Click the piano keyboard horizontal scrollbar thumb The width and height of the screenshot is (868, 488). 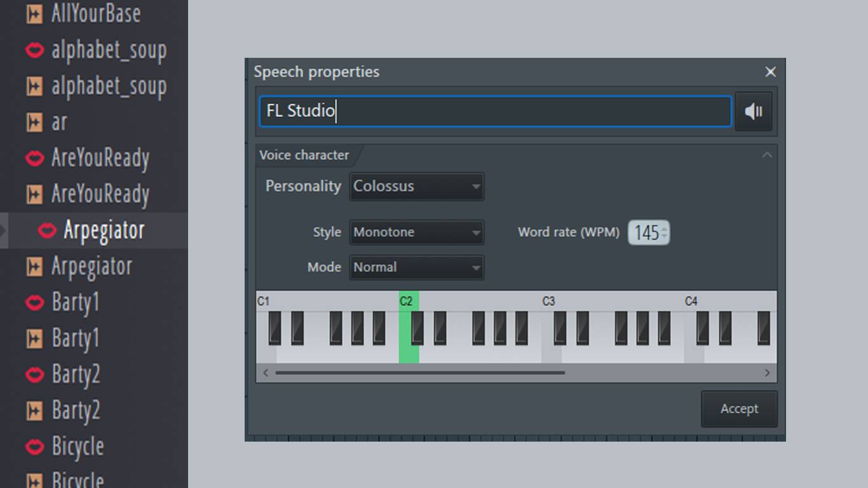click(420, 373)
